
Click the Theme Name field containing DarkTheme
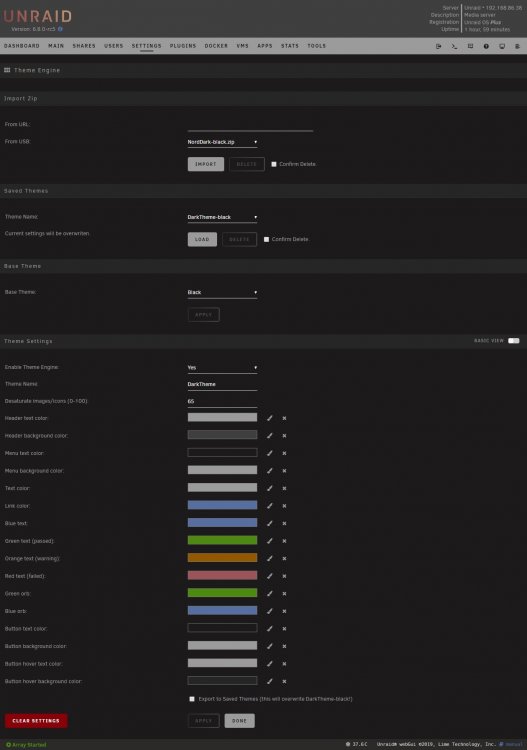[x=222, y=385]
